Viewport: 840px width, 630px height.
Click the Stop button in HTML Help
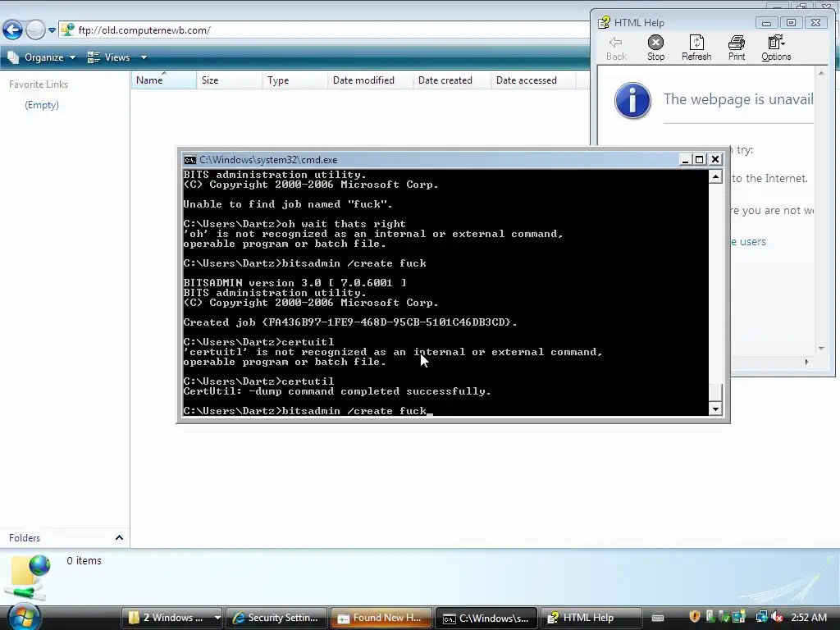tap(655, 48)
